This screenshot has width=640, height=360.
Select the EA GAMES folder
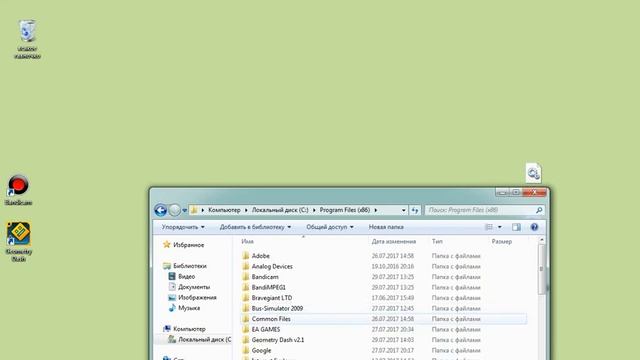pyautogui.click(x=266, y=329)
